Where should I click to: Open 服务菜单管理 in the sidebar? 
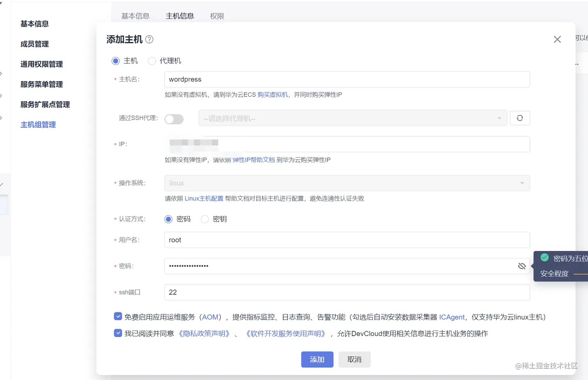click(x=42, y=84)
